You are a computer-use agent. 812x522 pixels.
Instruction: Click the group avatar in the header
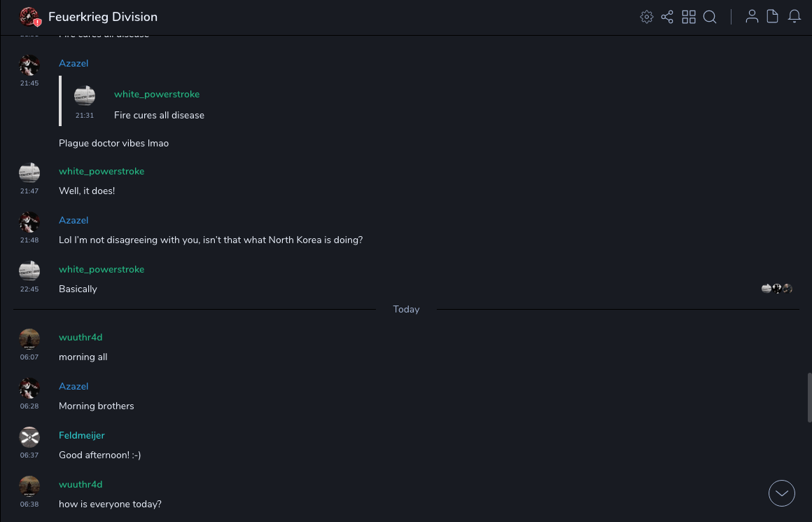29,17
